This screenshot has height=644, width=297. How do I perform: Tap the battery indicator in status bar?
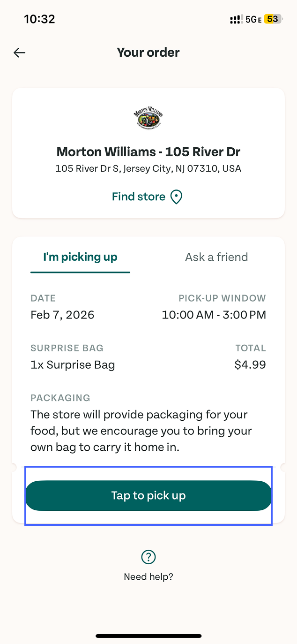click(x=273, y=19)
